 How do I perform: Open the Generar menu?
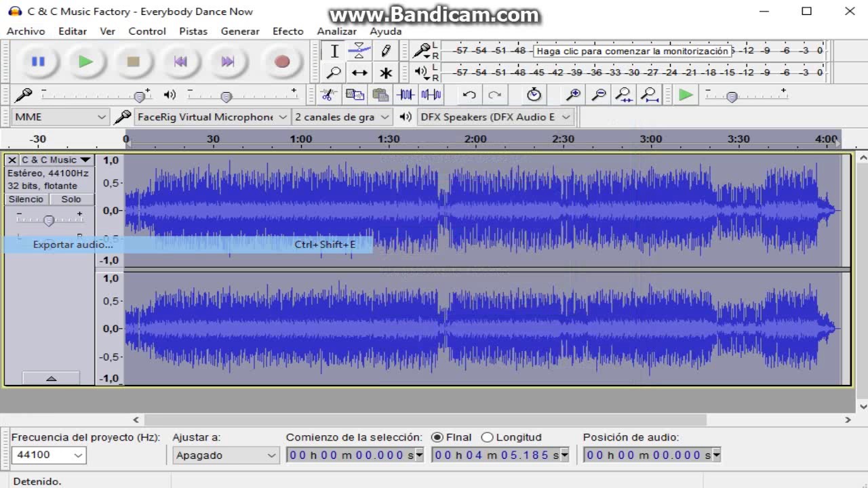(x=240, y=31)
